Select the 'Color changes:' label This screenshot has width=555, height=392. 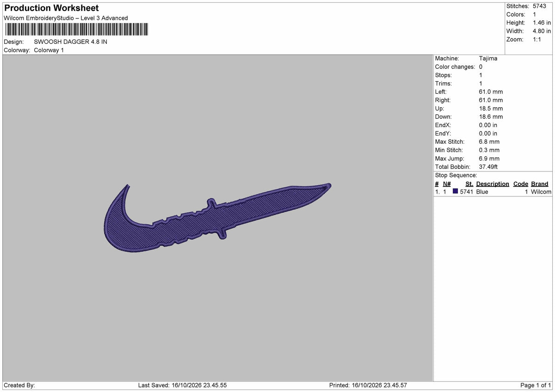pyautogui.click(x=455, y=67)
